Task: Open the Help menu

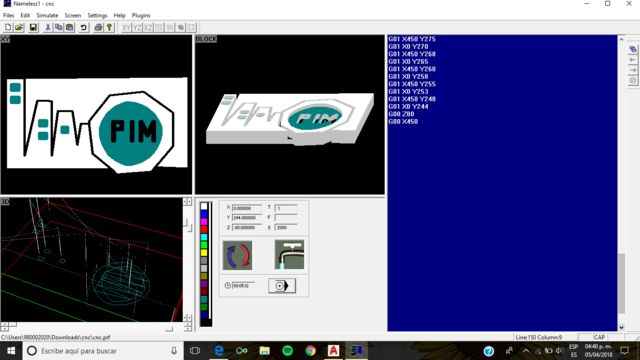Action: tap(120, 16)
